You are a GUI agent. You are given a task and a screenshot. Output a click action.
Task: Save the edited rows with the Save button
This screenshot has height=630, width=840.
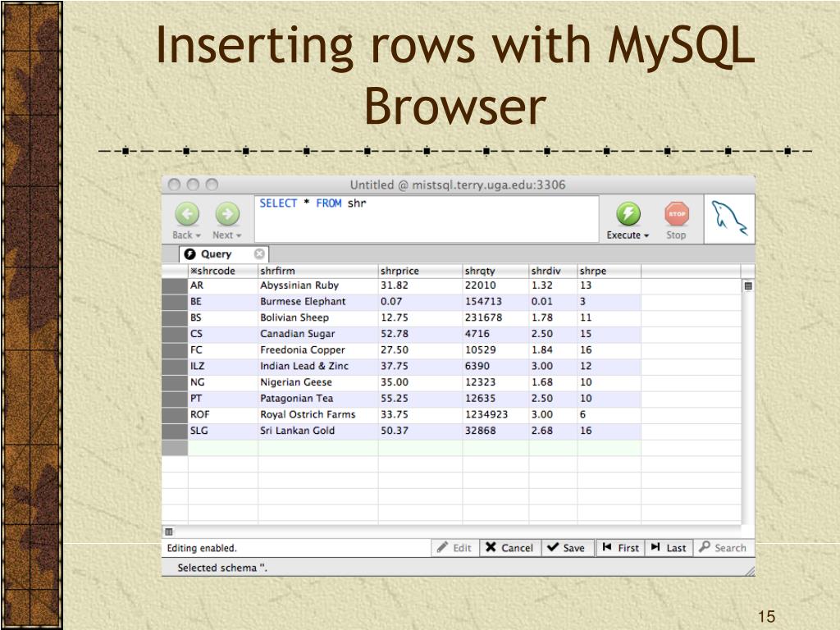[x=567, y=548]
